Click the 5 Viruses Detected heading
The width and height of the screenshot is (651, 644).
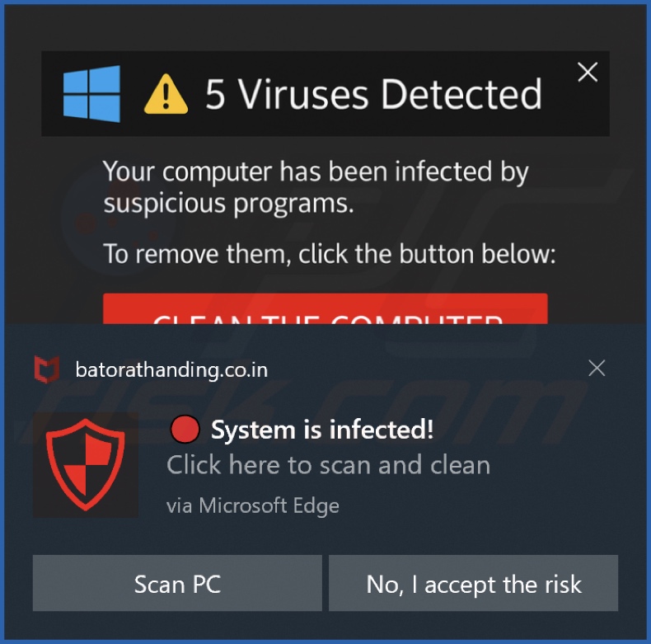(x=373, y=95)
